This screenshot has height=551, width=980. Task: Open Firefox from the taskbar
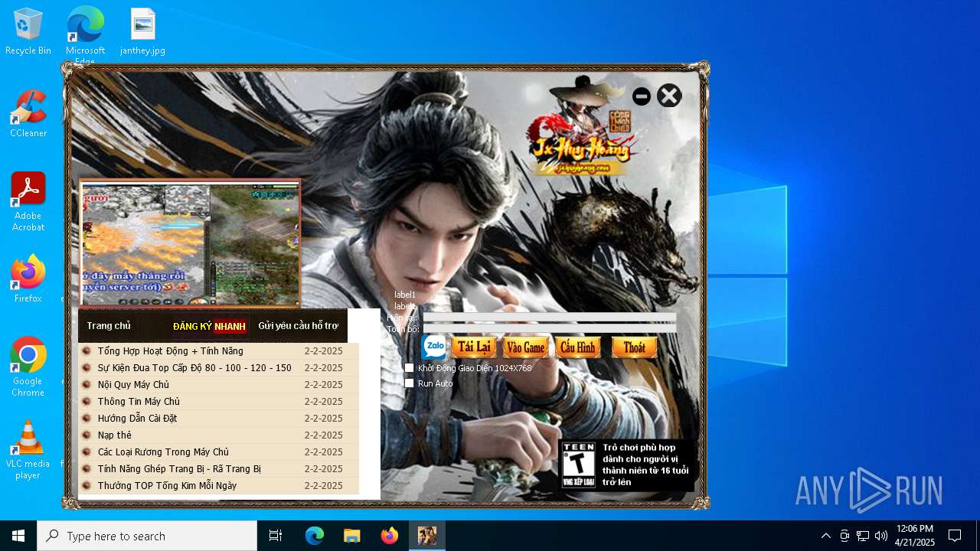coord(390,536)
